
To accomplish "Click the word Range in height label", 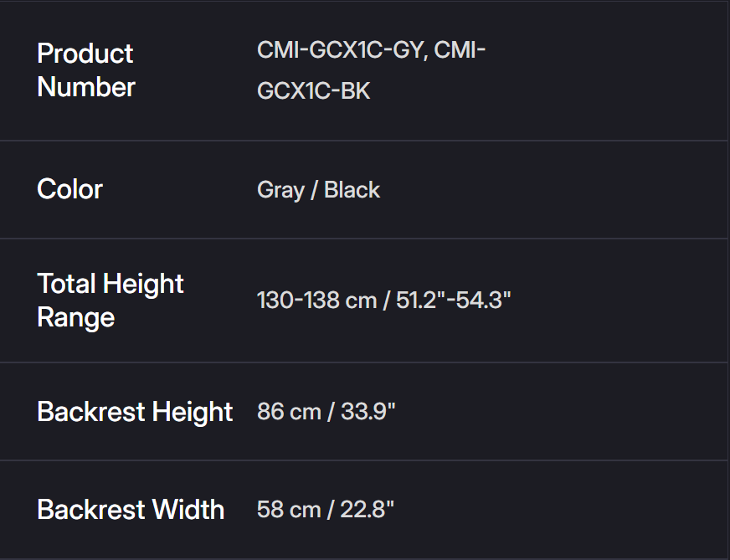I will [x=76, y=317].
